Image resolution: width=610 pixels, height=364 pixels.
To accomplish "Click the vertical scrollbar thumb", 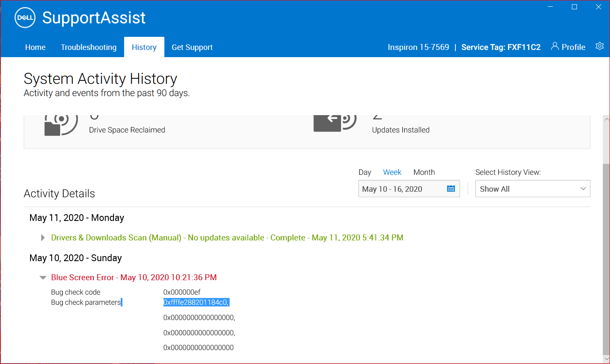I will pyautogui.click(x=606, y=258).
